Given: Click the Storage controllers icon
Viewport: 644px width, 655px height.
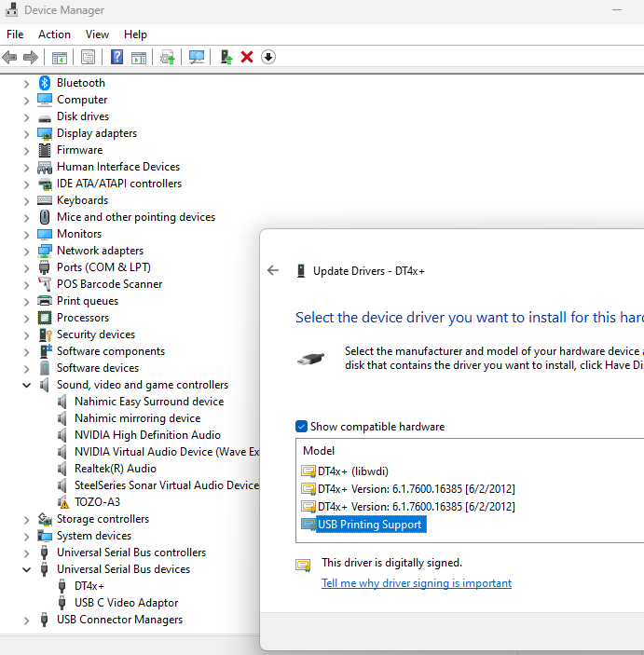Looking at the screenshot, I should (45, 519).
